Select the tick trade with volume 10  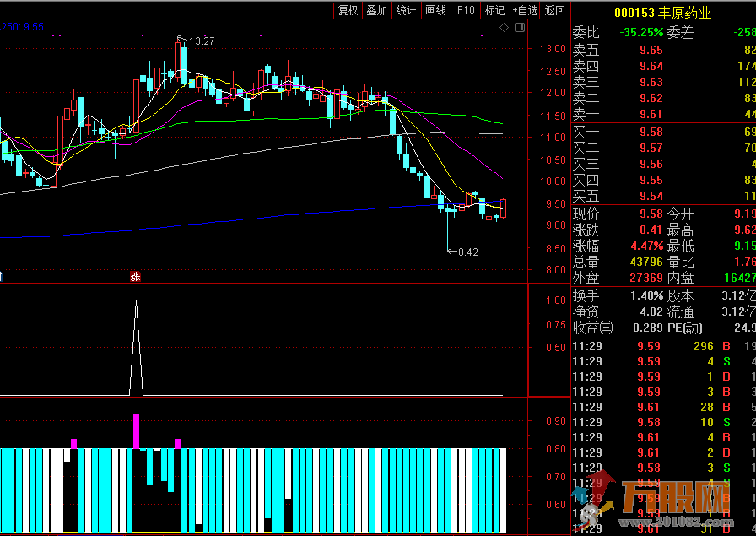(x=707, y=422)
